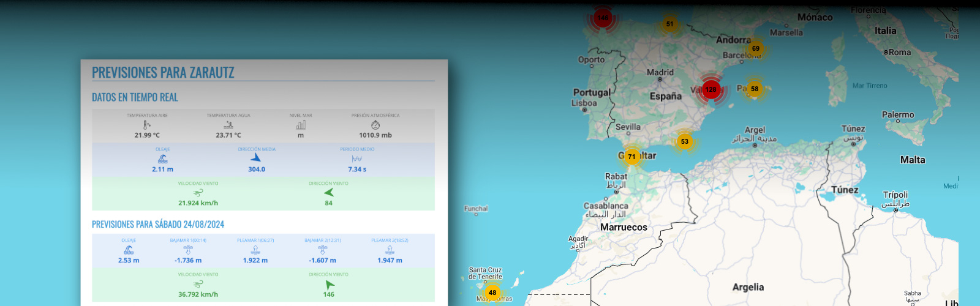Click the real-time Oleaje wave icon above 2.11 m
The image size is (980, 306).
pos(162,159)
